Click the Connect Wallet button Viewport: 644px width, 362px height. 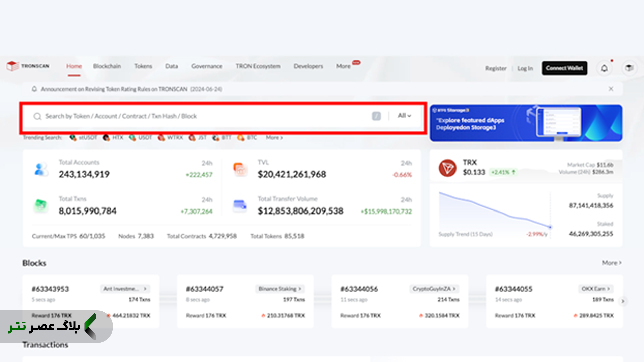coord(565,68)
